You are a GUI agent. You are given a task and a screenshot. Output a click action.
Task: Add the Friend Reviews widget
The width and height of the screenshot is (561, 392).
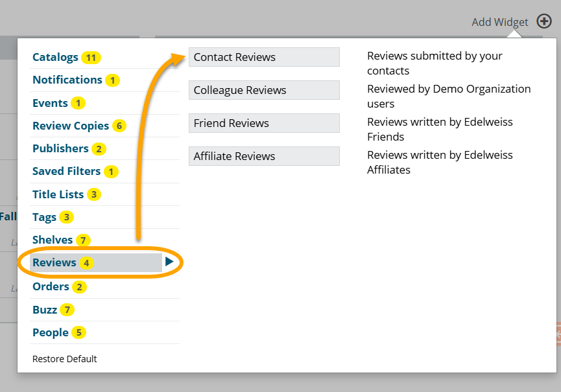[264, 123]
